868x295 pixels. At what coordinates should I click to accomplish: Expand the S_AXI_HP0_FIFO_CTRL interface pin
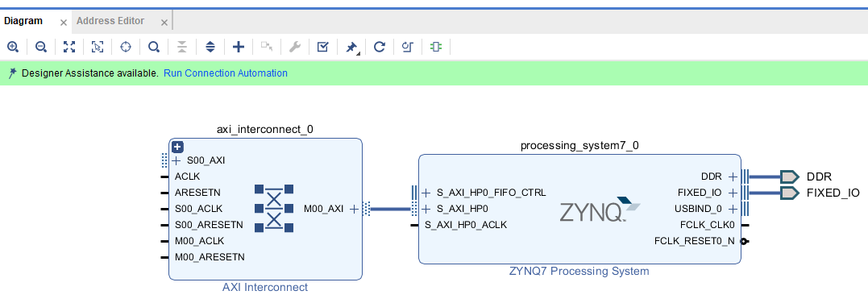(x=426, y=193)
